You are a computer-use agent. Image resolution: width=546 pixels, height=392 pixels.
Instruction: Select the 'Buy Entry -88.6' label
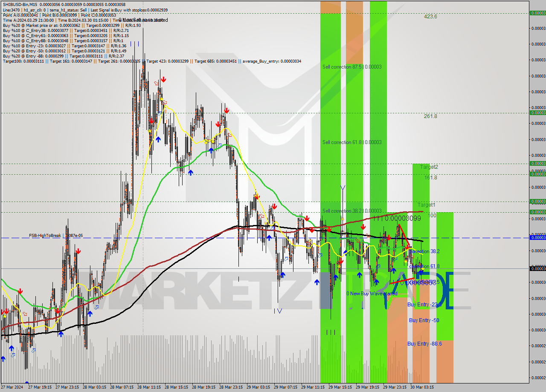(424, 344)
